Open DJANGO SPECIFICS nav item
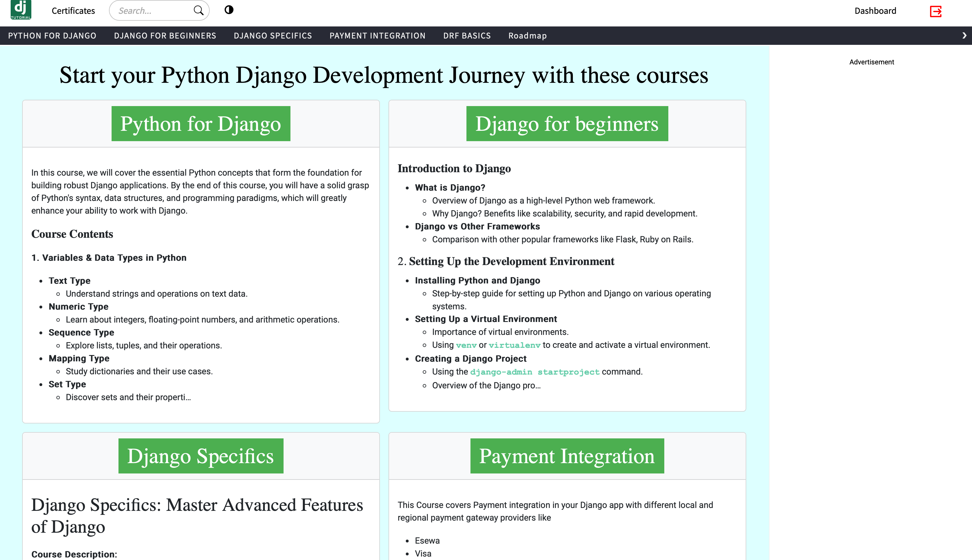Screen dimensions: 972x560 coord(273,36)
